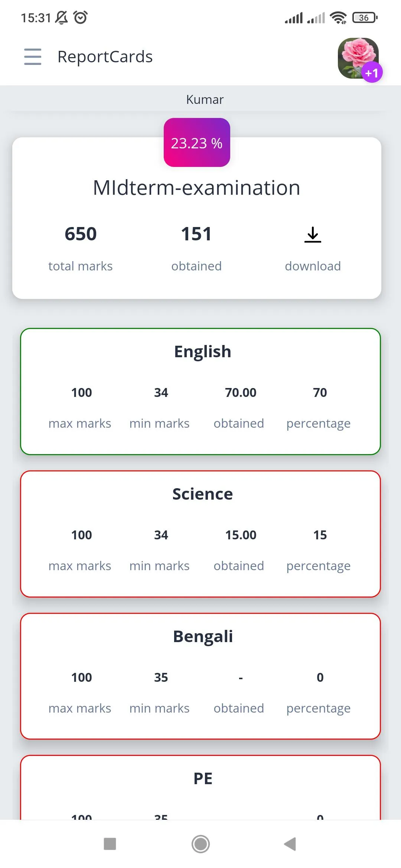Tap the student name Kumar
This screenshot has width=401, height=868.
pos(205,99)
